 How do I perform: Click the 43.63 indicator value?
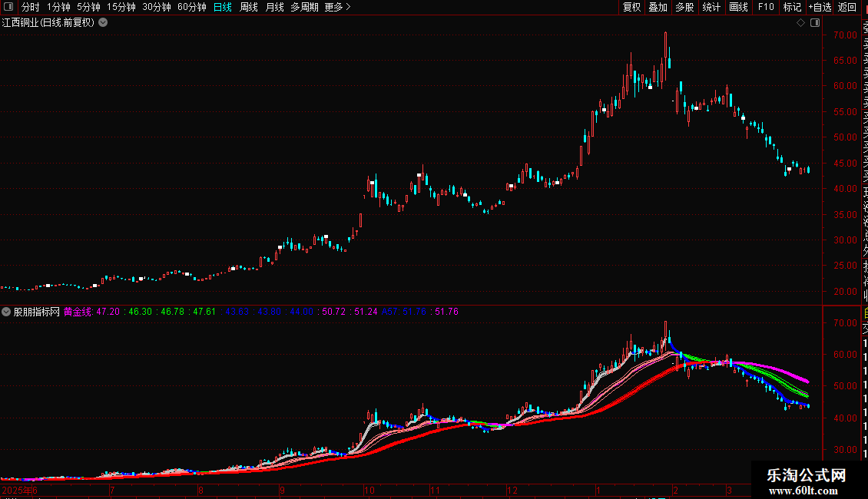coord(237,312)
